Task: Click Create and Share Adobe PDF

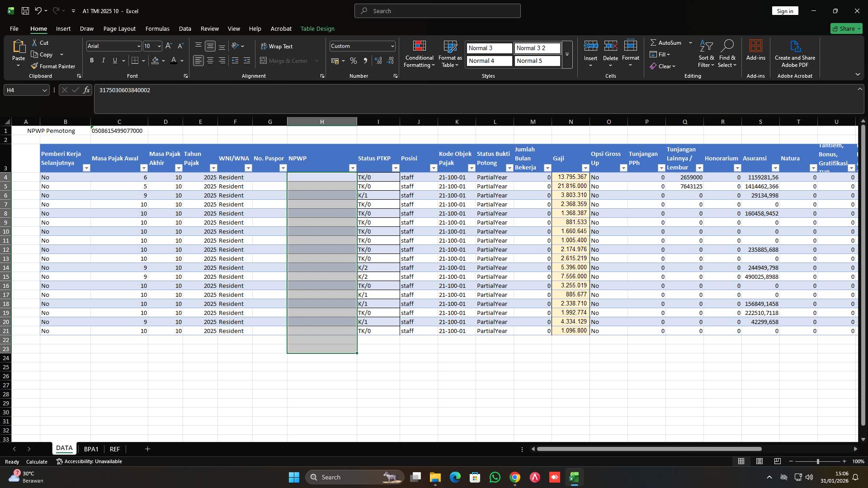Action: (795, 53)
